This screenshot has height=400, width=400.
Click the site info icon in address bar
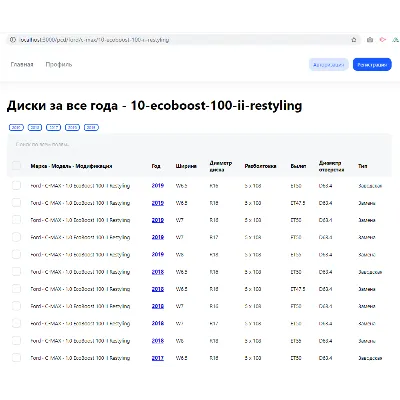coord(13,40)
